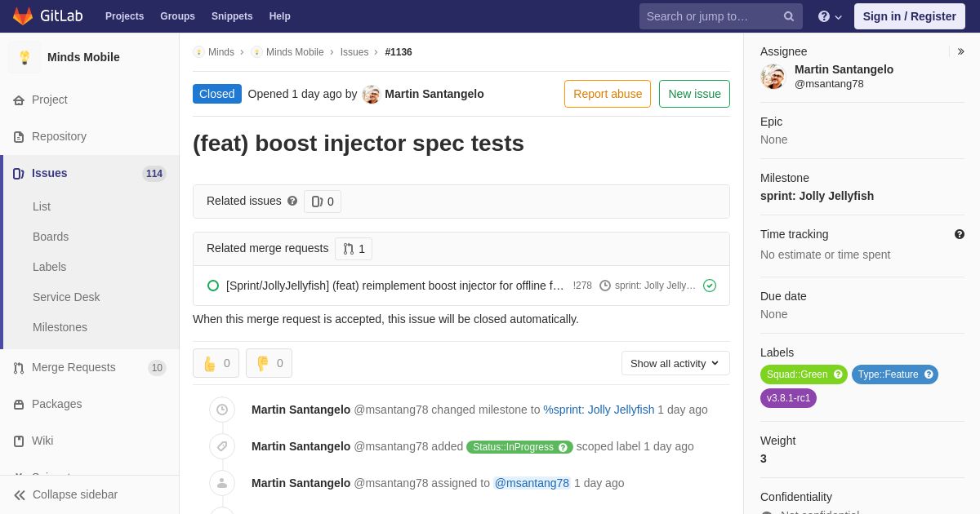This screenshot has height=514, width=980.
Task: Click the pipeline passed status icon
Action: [x=710, y=286]
